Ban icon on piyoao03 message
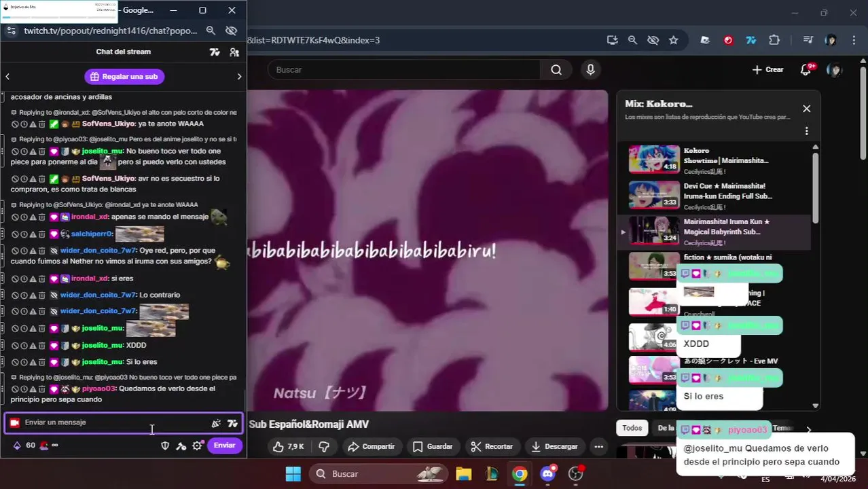868x489 pixels. point(14,389)
